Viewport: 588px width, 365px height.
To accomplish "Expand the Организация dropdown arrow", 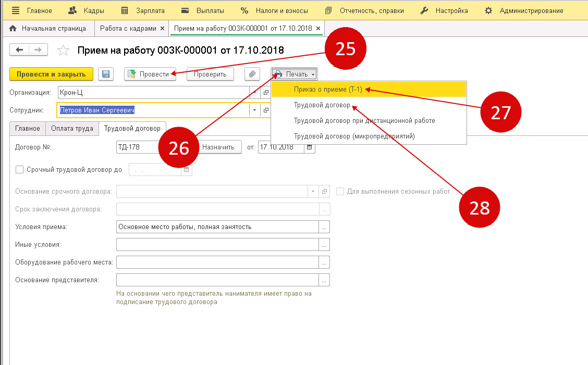I will pos(254,93).
